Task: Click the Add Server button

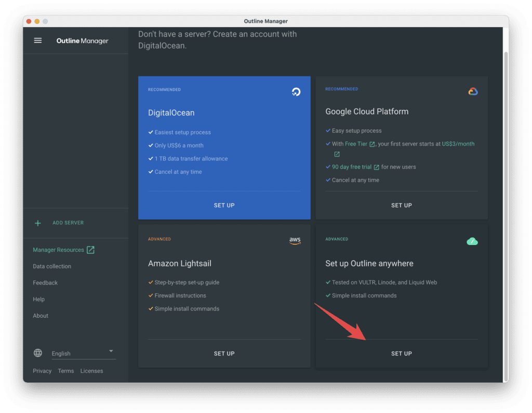Action: (68, 223)
